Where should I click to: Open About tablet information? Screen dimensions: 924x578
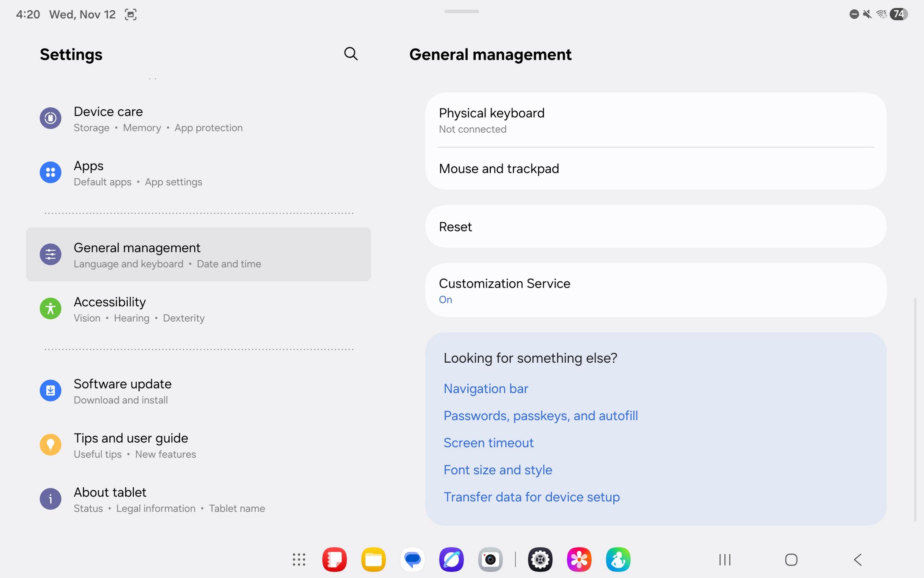coord(110,499)
